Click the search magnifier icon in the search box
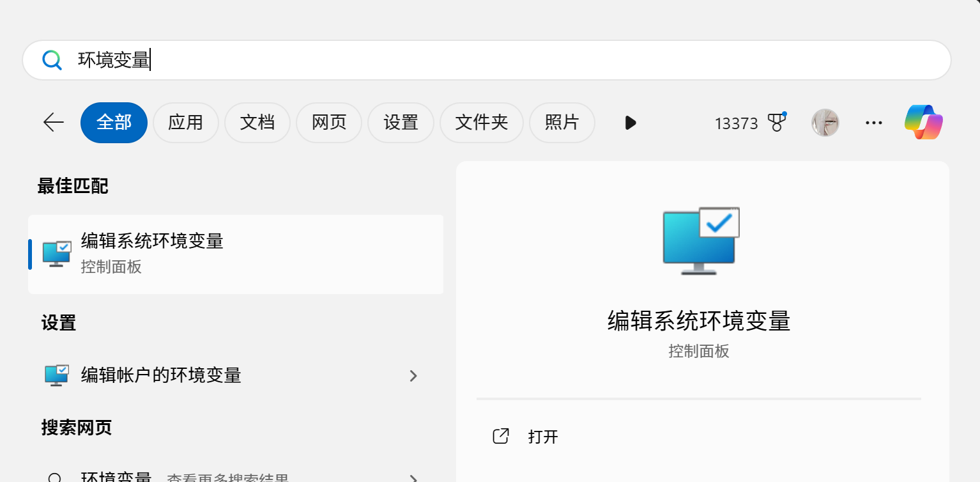Screen dimensions: 980x482 tap(52, 60)
